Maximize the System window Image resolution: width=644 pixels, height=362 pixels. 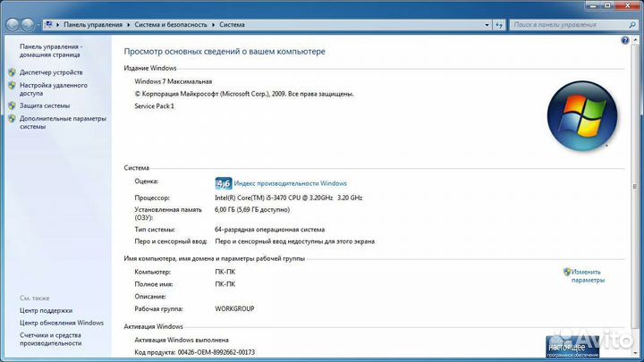pyautogui.click(x=607, y=5)
